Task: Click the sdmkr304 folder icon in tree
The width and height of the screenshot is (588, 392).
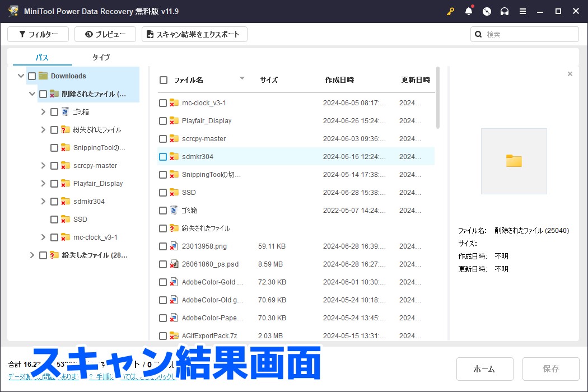Action: point(66,201)
